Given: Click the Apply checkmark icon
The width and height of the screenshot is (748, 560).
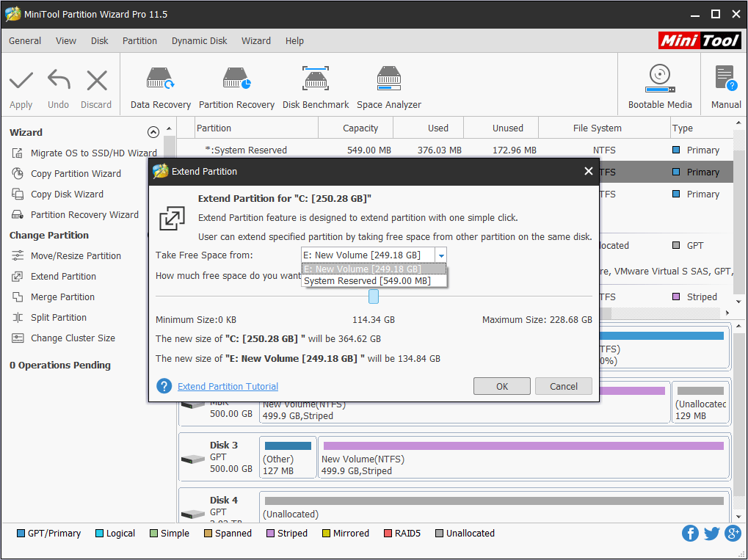Looking at the screenshot, I should pos(21,80).
